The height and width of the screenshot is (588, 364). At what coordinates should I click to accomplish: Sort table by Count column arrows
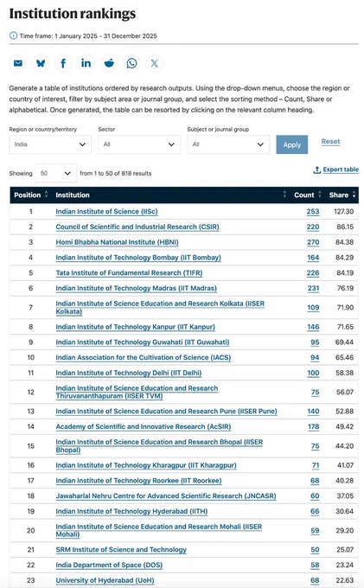point(319,195)
